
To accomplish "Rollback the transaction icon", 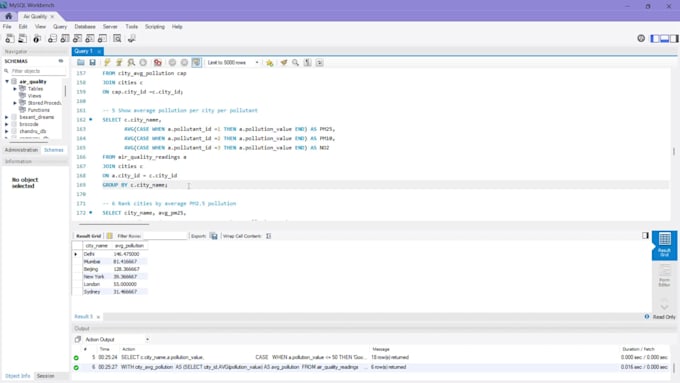I will tap(184, 62).
